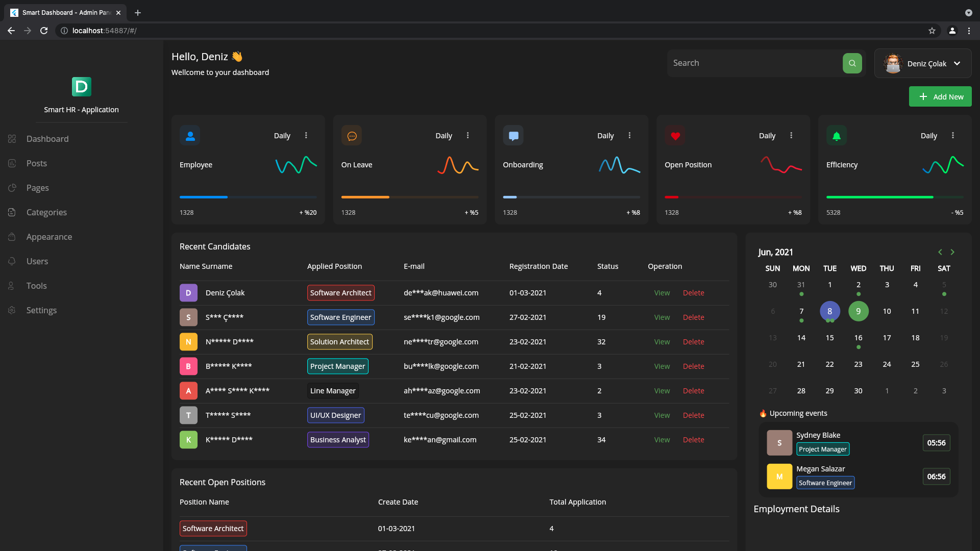980x551 pixels.
Task: Click the Smart HR logo icon
Action: pos(82,87)
